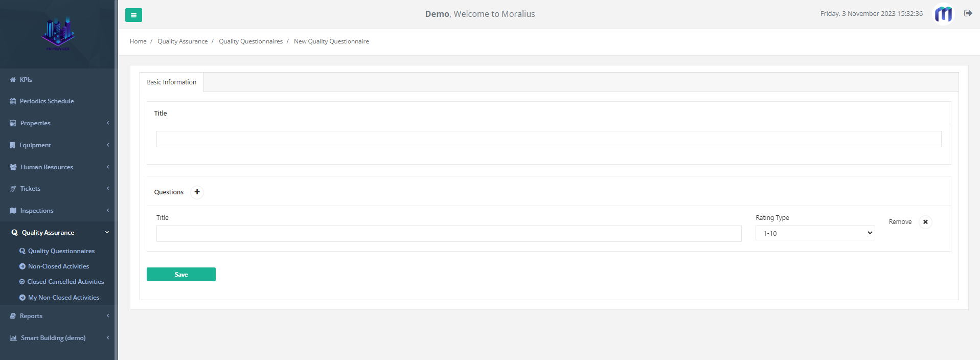Click the Equipment icon in sidebar
The width and height of the screenshot is (980, 360).
tap(12, 145)
